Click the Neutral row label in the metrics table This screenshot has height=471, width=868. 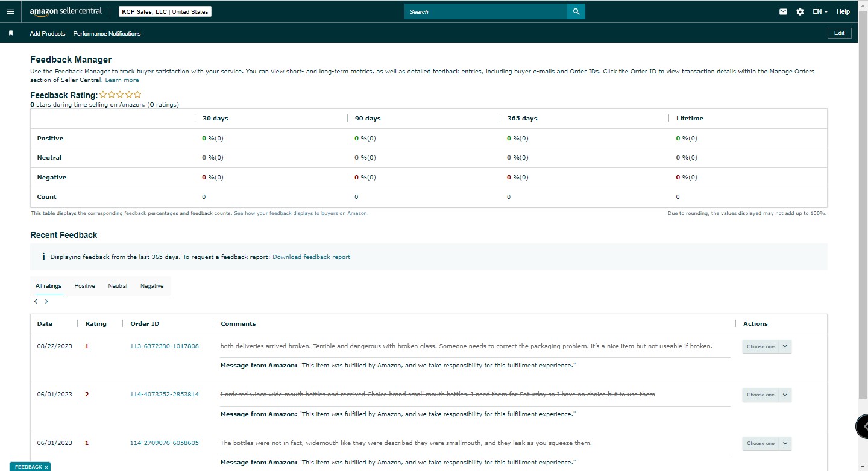49,158
